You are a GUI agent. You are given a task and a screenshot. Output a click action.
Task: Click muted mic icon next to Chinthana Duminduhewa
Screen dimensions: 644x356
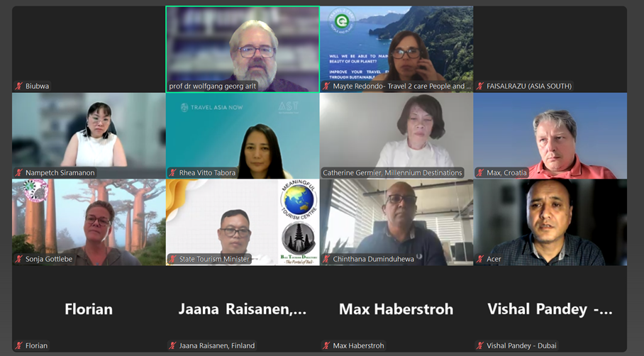pyautogui.click(x=326, y=259)
